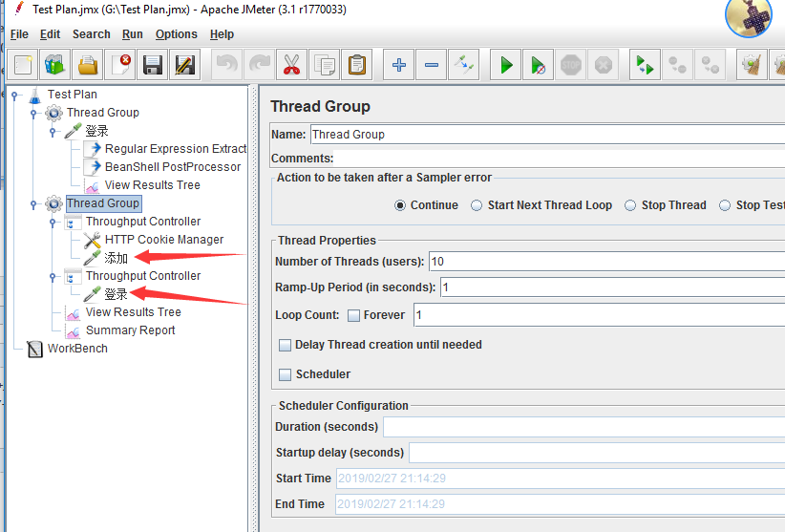Open the Search menu
Image resolution: width=785 pixels, height=532 pixels.
pos(91,34)
